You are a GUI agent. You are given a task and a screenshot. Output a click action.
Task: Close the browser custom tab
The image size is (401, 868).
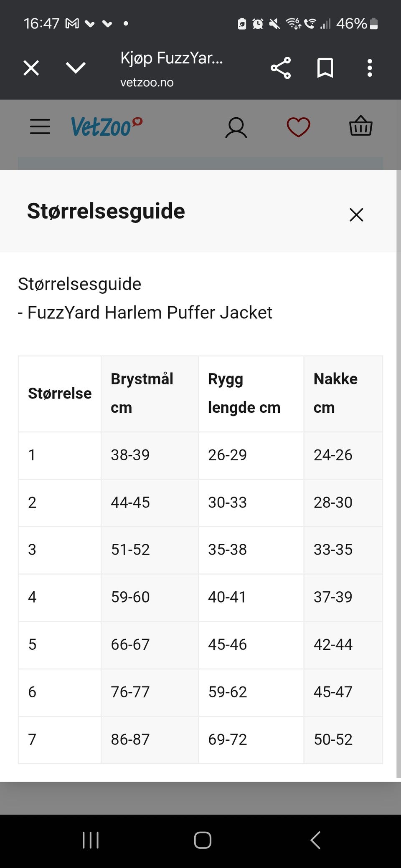pos(31,68)
